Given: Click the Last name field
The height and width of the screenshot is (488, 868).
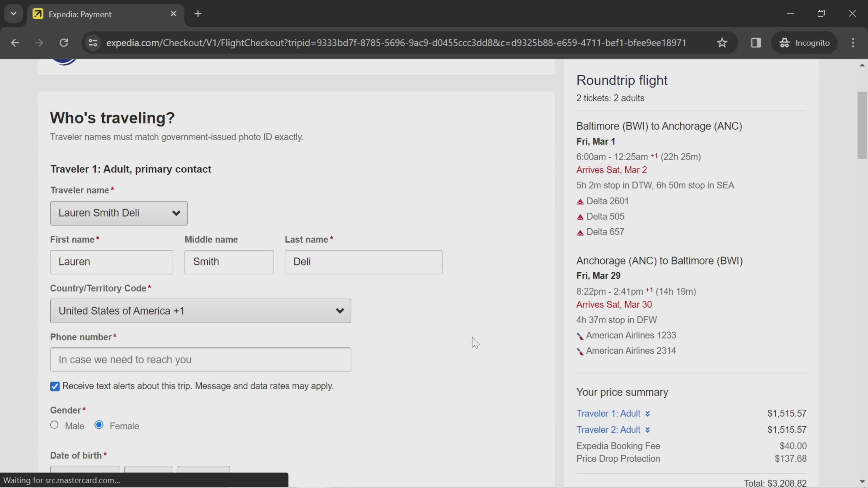Looking at the screenshot, I should click(x=363, y=262).
